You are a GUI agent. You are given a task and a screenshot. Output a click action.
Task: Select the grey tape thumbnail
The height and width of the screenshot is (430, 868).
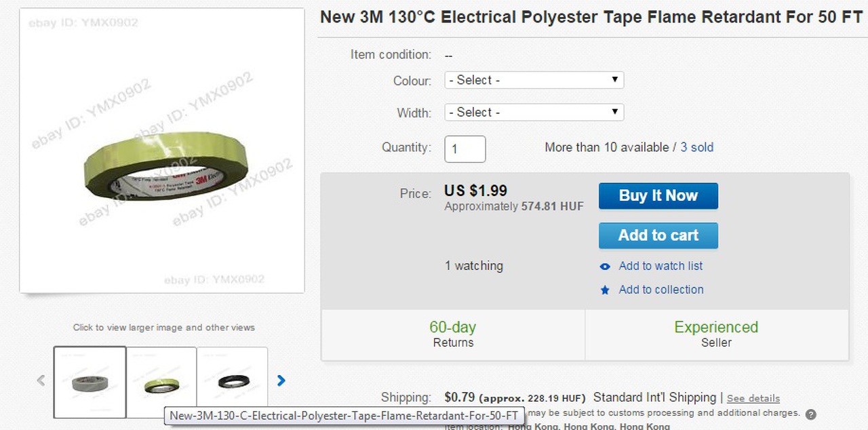pyautogui.click(x=90, y=380)
